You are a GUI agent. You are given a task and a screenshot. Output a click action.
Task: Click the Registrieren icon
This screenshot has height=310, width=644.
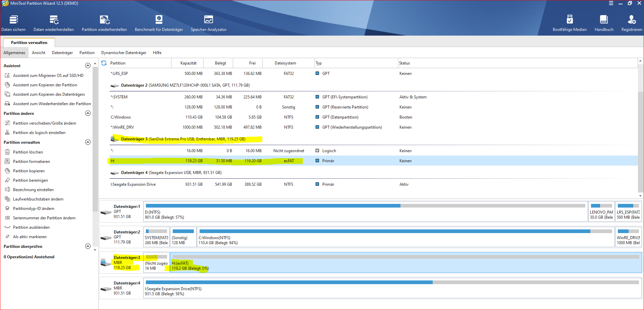click(x=632, y=20)
